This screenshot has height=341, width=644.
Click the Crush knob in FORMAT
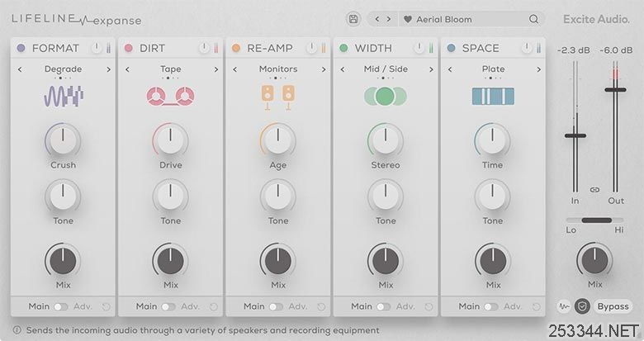click(x=63, y=140)
